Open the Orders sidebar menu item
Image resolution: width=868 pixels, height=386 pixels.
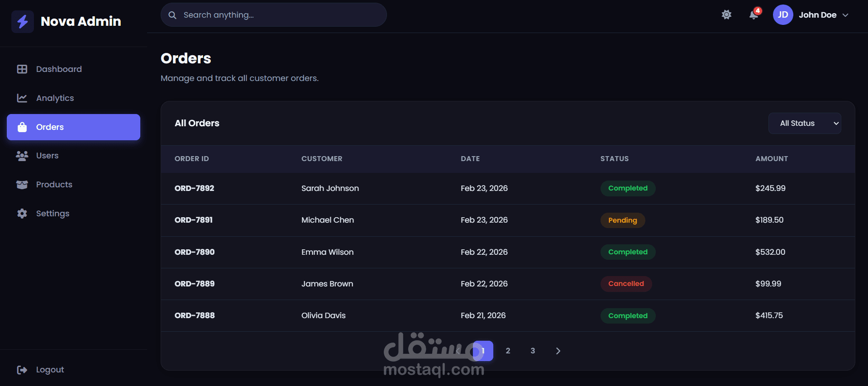click(x=73, y=127)
